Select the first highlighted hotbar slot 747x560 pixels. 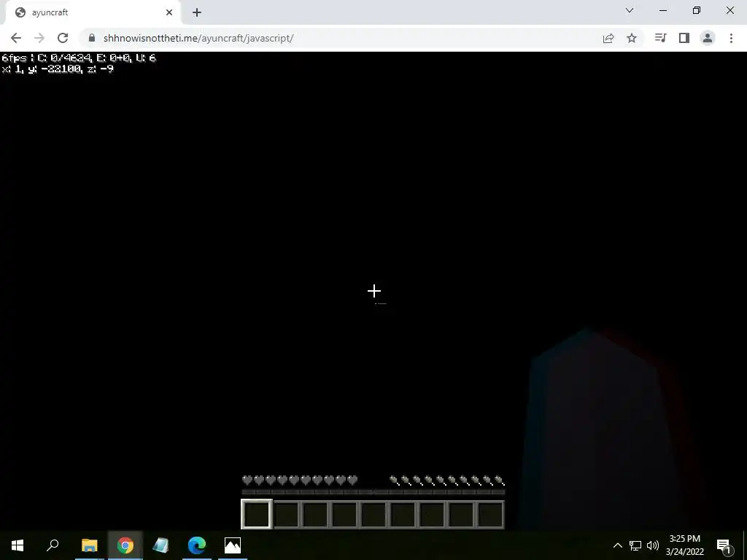pos(257,514)
